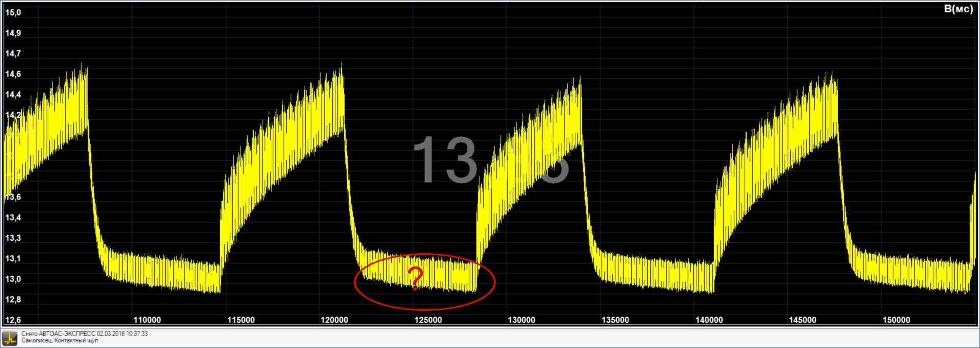Click the 'Снято АВТОАС-ЭКСПРЕСС' status text
The height and width of the screenshot is (348, 980).
tap(84, 334)
